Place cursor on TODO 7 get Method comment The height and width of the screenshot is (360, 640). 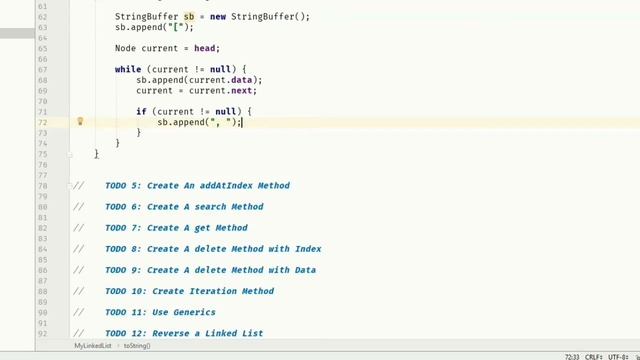point(176,228)
